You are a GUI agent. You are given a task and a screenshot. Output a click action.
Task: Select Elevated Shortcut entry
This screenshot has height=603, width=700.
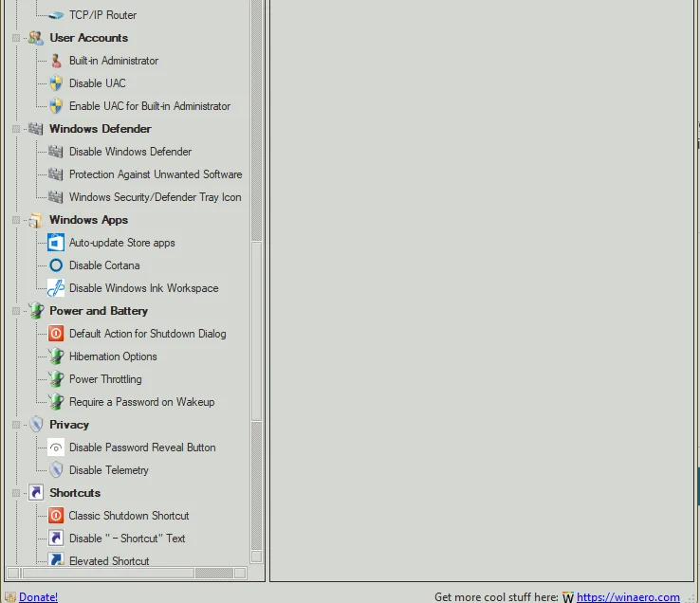(109, 561)
